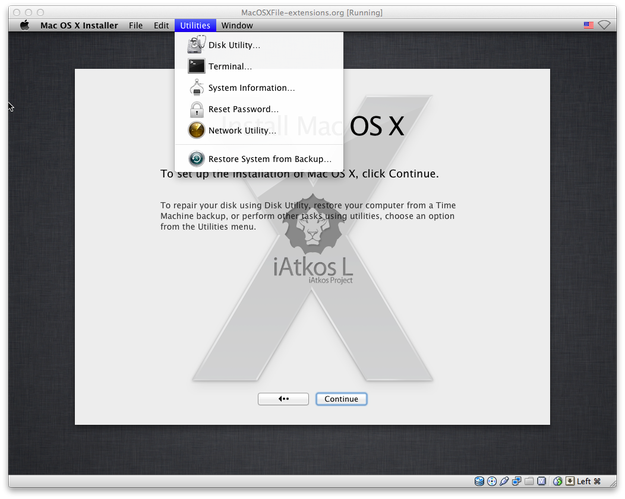Click the VirtualBox hard disk activity icon

479,481
